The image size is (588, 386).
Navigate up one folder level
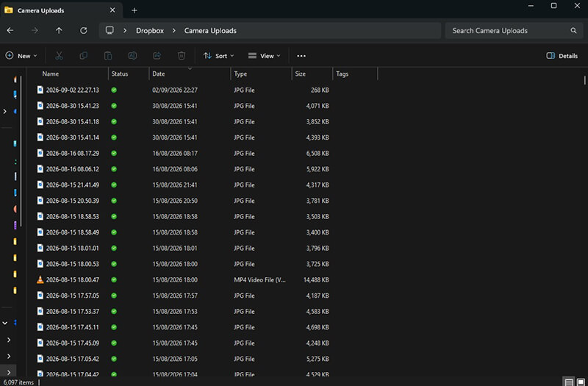[59, 31]
